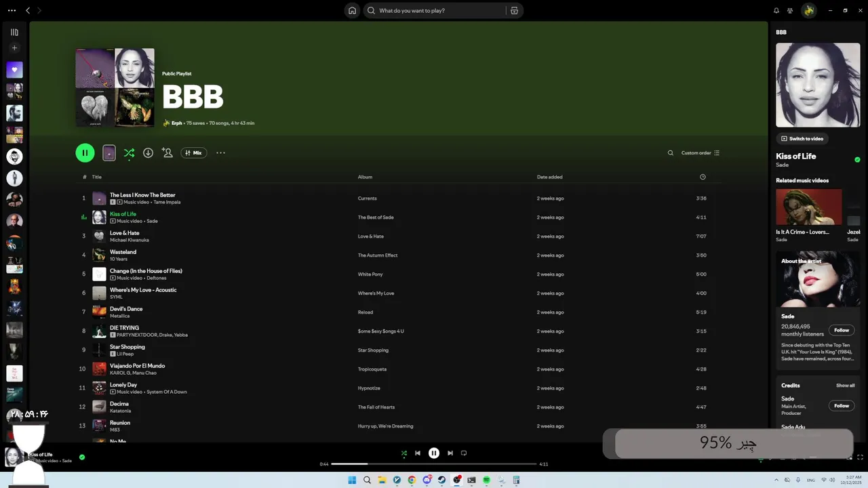The height and width of the screenshot is (488, 868).
Task: Open the Currents album link
Action: 367,198
